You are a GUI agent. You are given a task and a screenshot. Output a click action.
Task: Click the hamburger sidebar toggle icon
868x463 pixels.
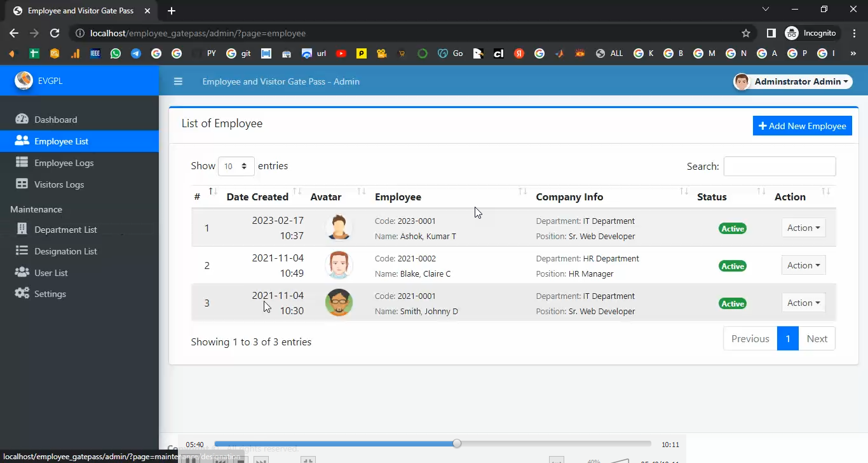pos(178,81)
